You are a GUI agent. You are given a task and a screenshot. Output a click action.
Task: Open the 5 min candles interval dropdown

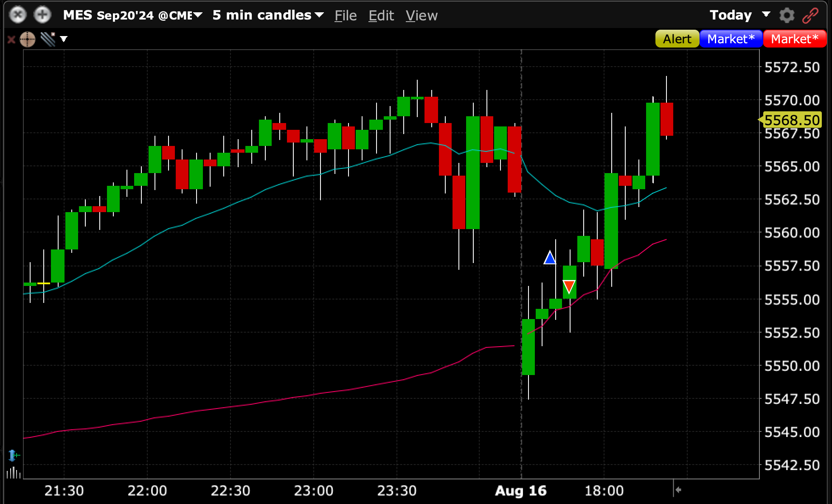pos(268,15)
